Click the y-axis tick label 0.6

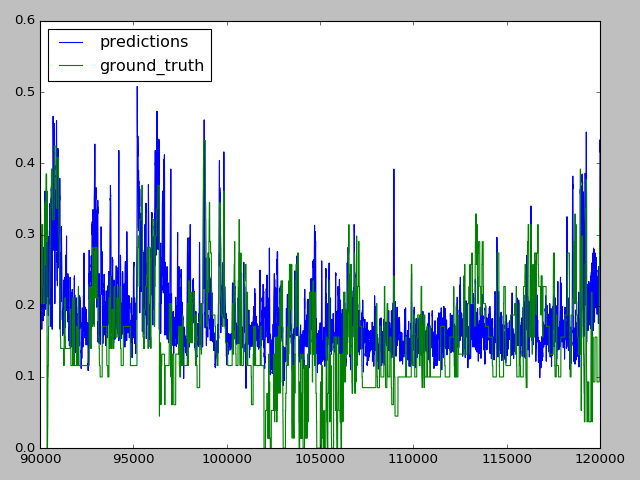[x=25, y=20]
